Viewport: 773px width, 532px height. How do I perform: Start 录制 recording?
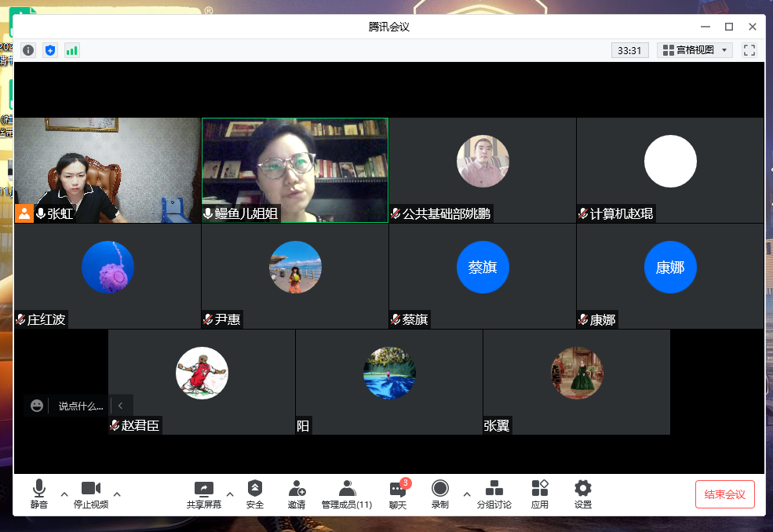[439, 494]
